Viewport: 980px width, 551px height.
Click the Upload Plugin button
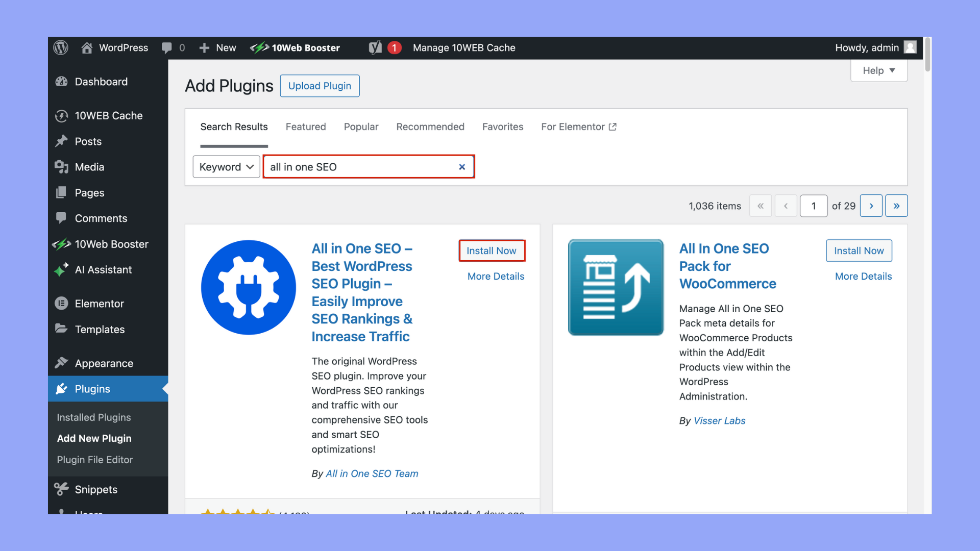(320, 86)
